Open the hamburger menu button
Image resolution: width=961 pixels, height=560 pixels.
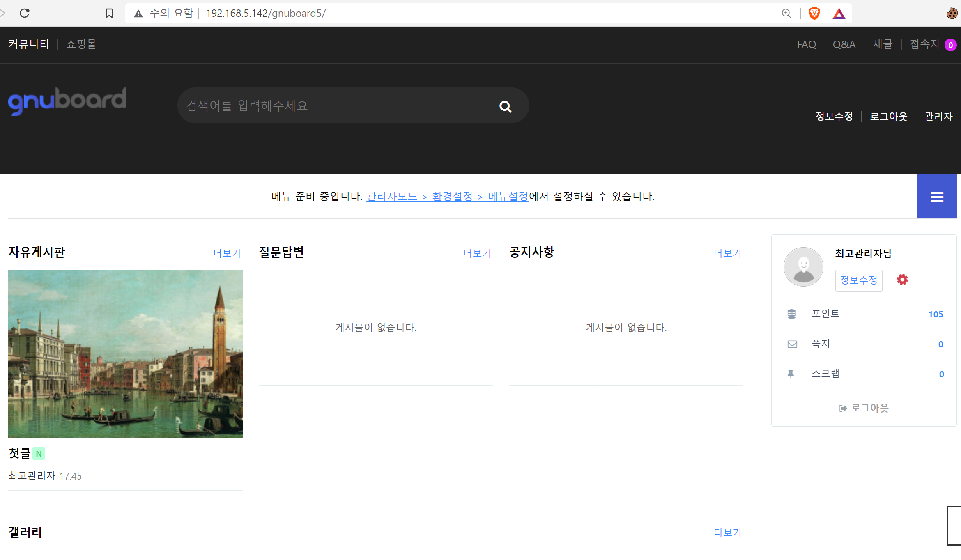pos(937,197)
